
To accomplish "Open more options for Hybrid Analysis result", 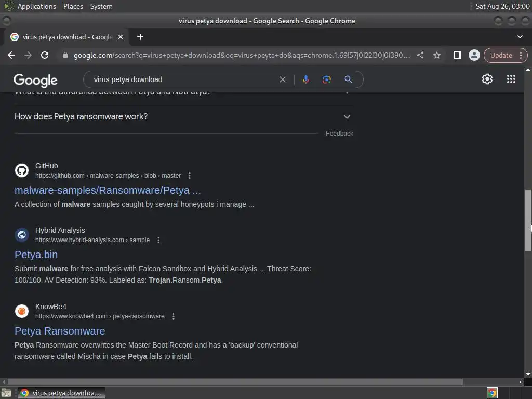I will point(158,240).
